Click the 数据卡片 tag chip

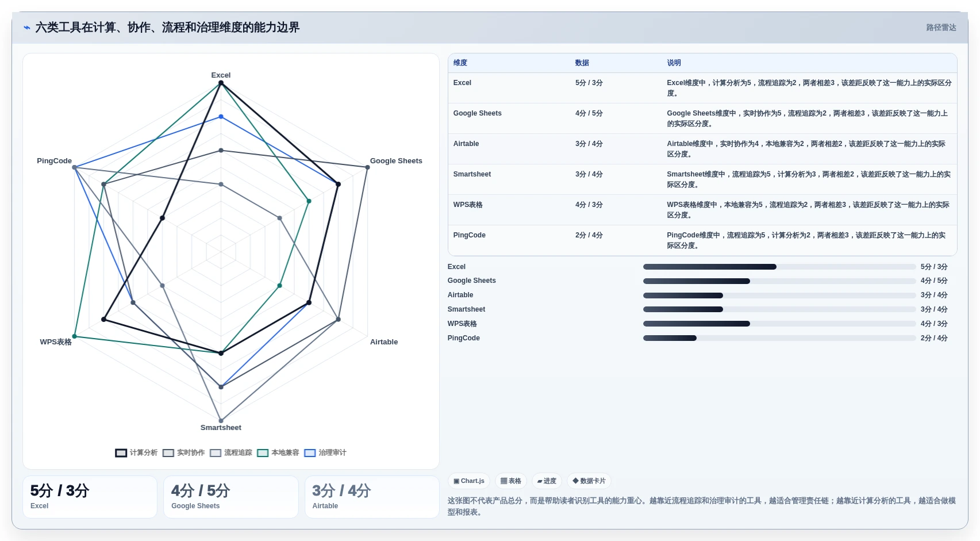pos(589,481)
